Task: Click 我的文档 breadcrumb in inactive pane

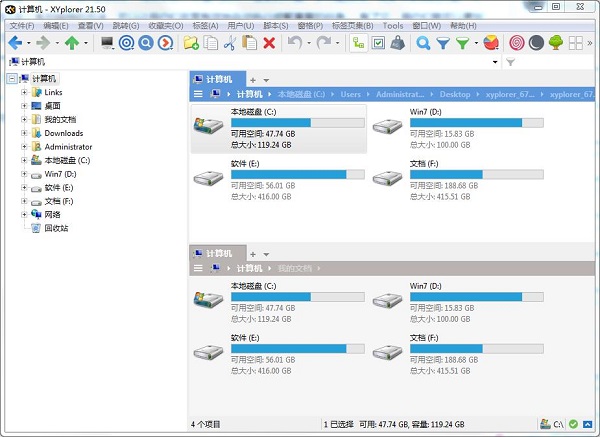Action: (x=295, y=268)
